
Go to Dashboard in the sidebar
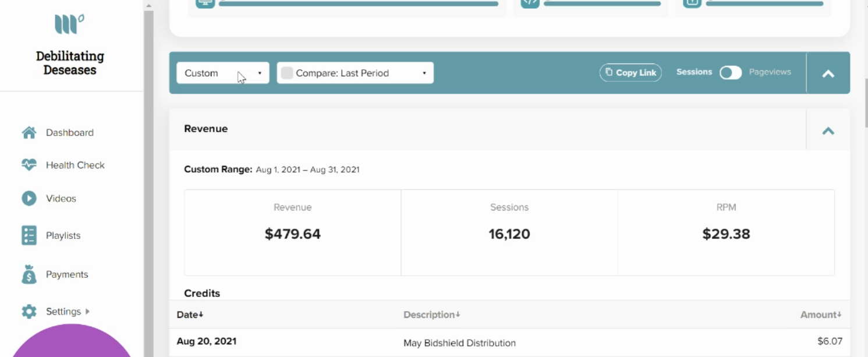click(x=70, y=133)
